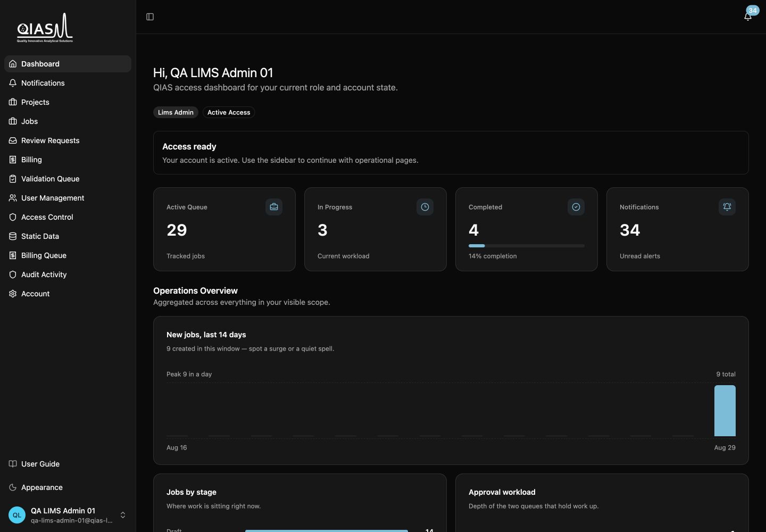The image size is (766, 532).
Task: Click the Access Control shield icon
Action: (x=13, y=217)
